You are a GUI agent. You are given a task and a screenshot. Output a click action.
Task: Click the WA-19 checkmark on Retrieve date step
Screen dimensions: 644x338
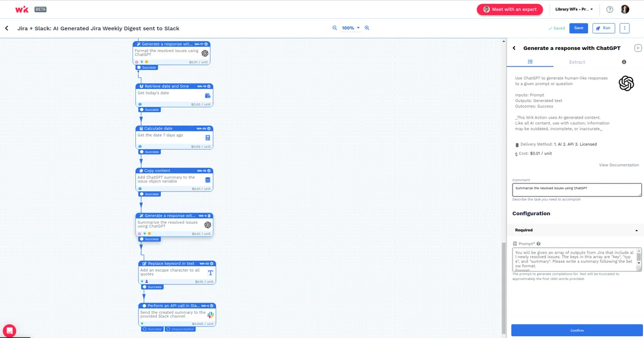coord(209,86)
